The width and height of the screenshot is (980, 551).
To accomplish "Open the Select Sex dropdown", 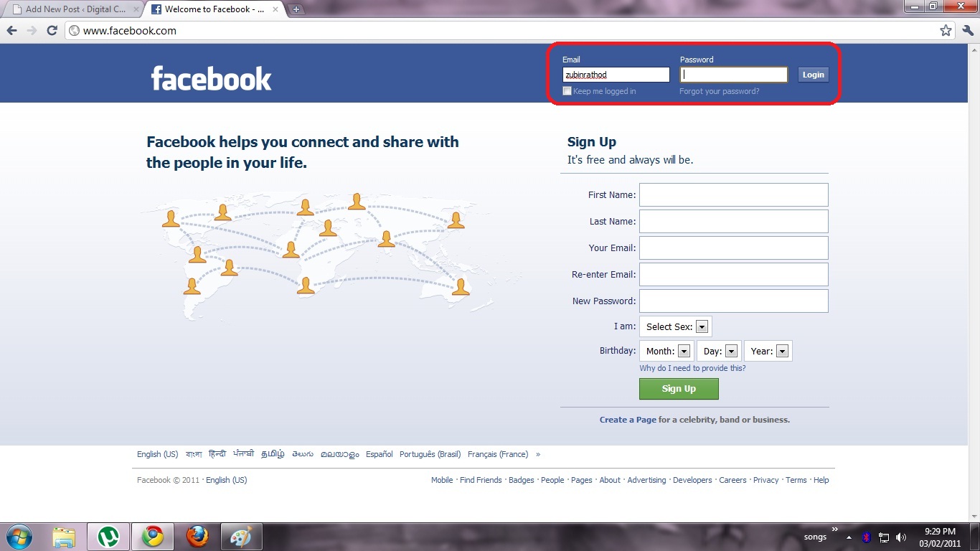I will point(676,326).
